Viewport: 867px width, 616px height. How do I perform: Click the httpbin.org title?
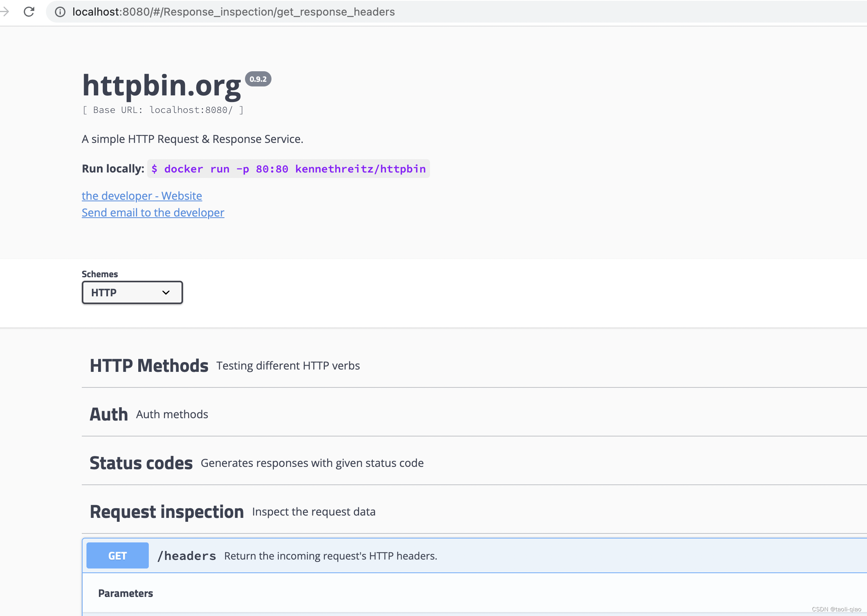pos(162,86)
